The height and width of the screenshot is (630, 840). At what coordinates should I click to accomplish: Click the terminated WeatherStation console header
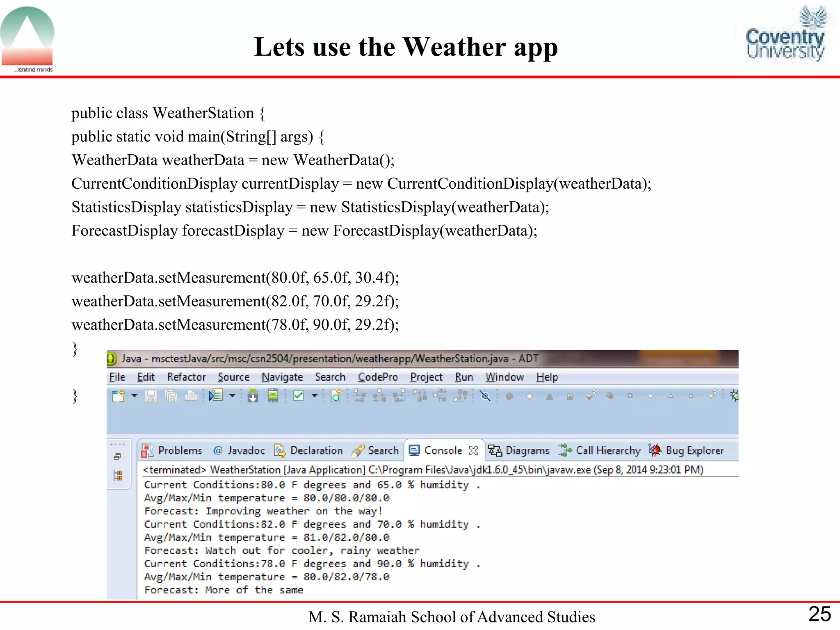[x=423, y=470]
